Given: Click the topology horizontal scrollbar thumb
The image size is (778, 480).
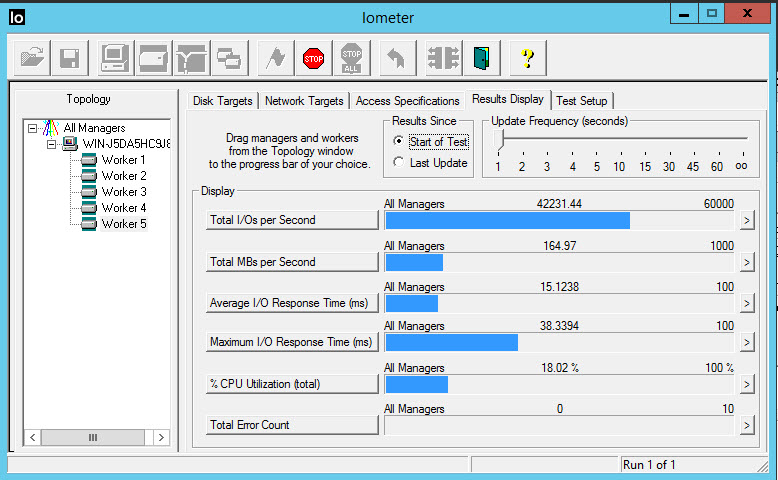Looking at the screenshot, I should click(x=93, y=437).
